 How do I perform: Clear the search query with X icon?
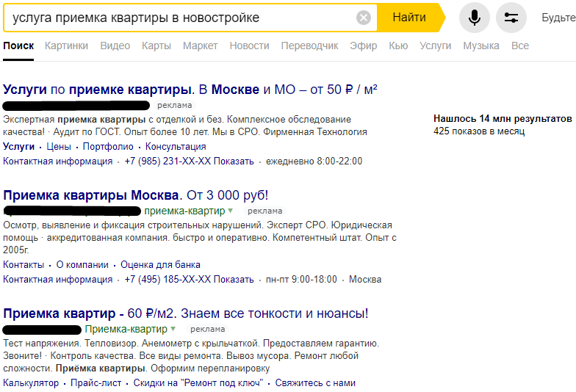pyautogui.click(x=363, y=18)
